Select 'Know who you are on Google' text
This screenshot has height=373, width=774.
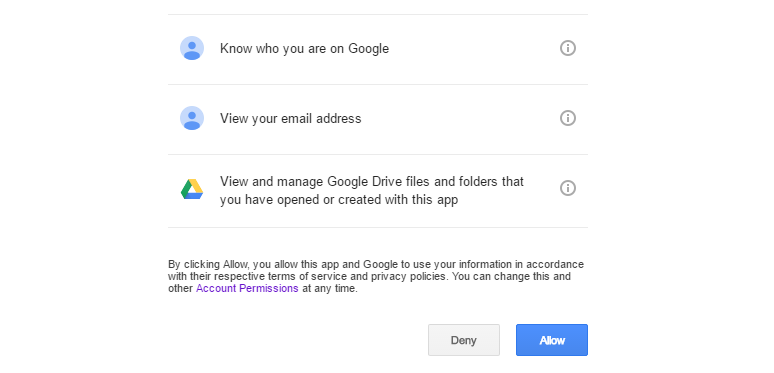(x=305, y=49)
